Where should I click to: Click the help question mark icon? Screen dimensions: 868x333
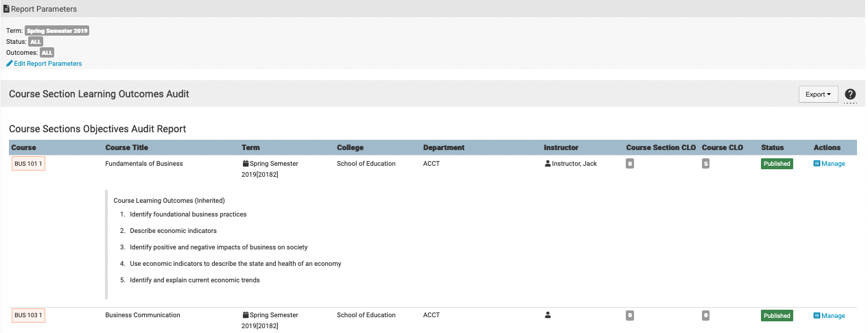pyautogui.click(x=850, y=95)
